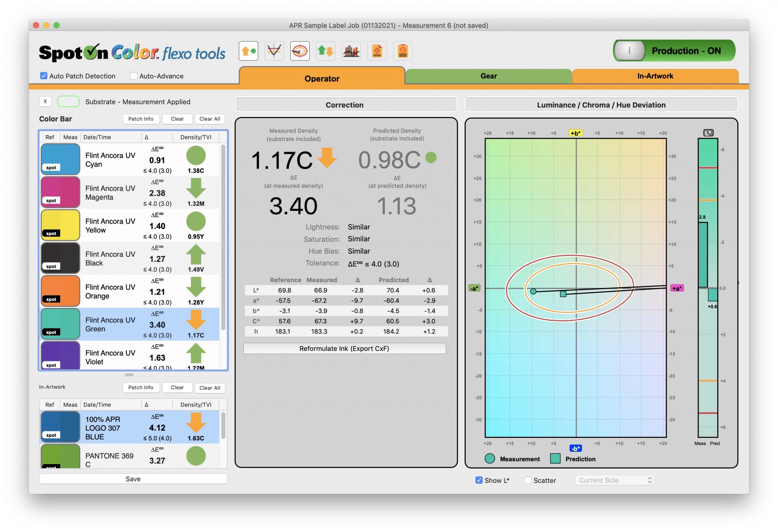778x532 pixels.
Task: Enable the Auto-Advance checkbox
Action: point(134,76)
